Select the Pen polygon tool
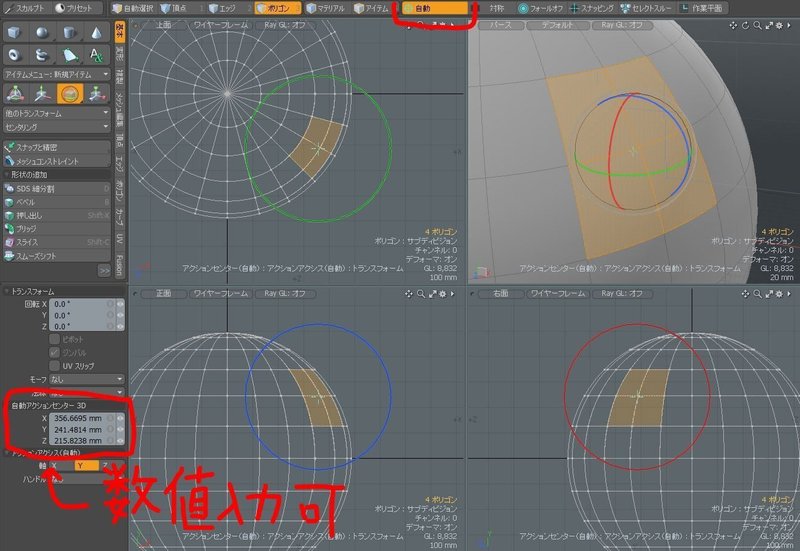The width and height of the screenshot is (800, 551). pos(69,55)
